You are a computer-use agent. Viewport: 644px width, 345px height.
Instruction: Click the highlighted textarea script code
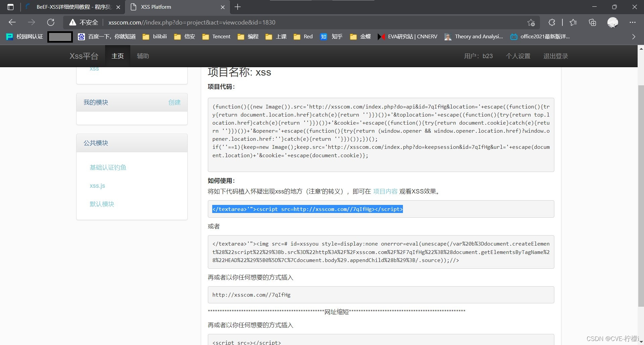tap(307, 209)
